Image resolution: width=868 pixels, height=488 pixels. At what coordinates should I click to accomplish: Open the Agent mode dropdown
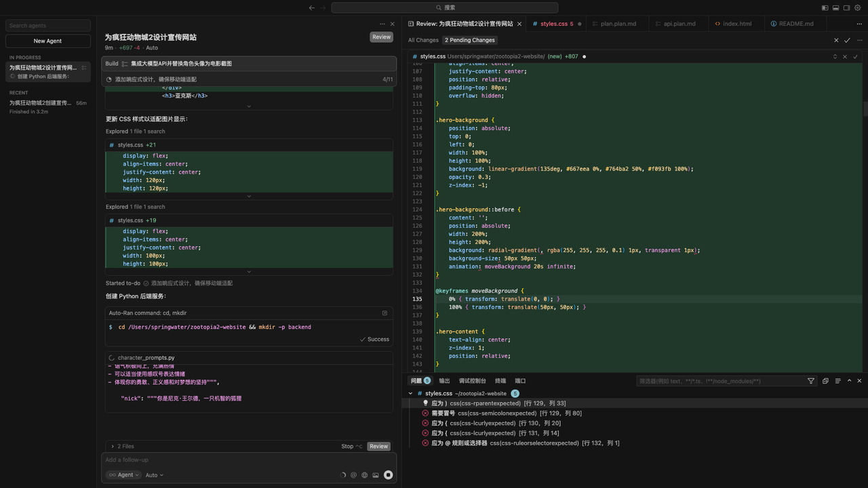pyautogui.click(x=123, y=475)
